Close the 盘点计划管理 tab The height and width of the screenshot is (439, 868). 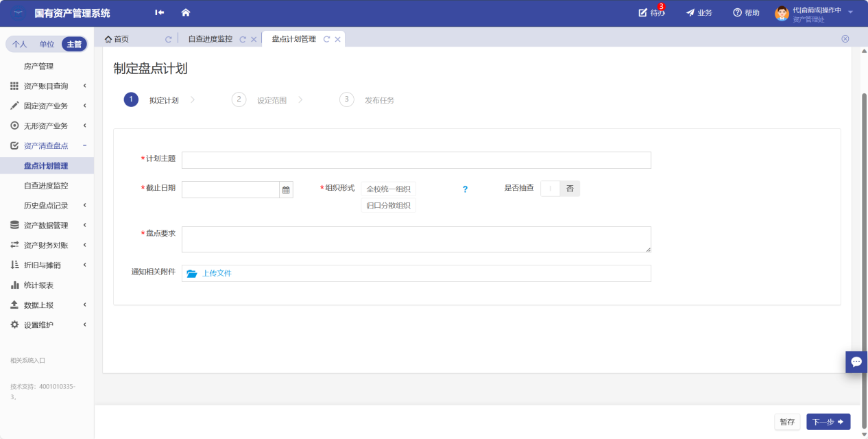click(x=337, y=40)
